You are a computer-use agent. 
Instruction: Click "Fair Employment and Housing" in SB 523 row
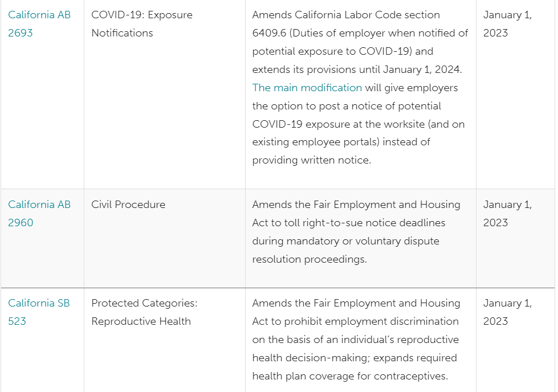(x=387, y=303)
